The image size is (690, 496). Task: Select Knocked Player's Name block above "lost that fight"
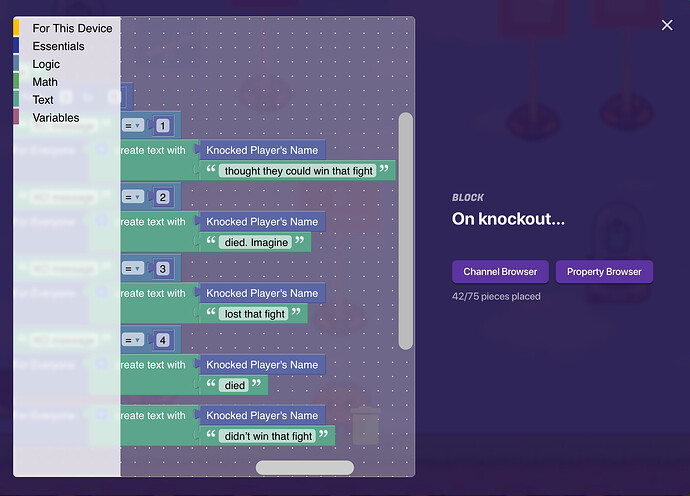pyautogui.click(x=262, y=293)
